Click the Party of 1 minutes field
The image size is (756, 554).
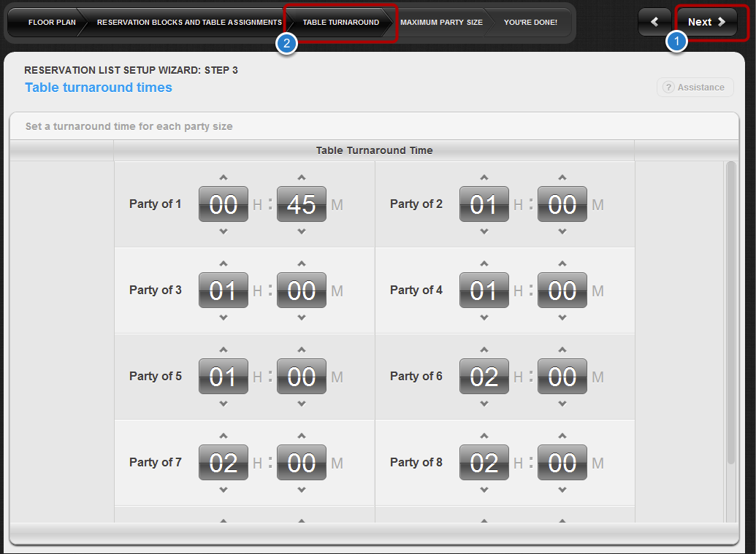coord(302,204)
